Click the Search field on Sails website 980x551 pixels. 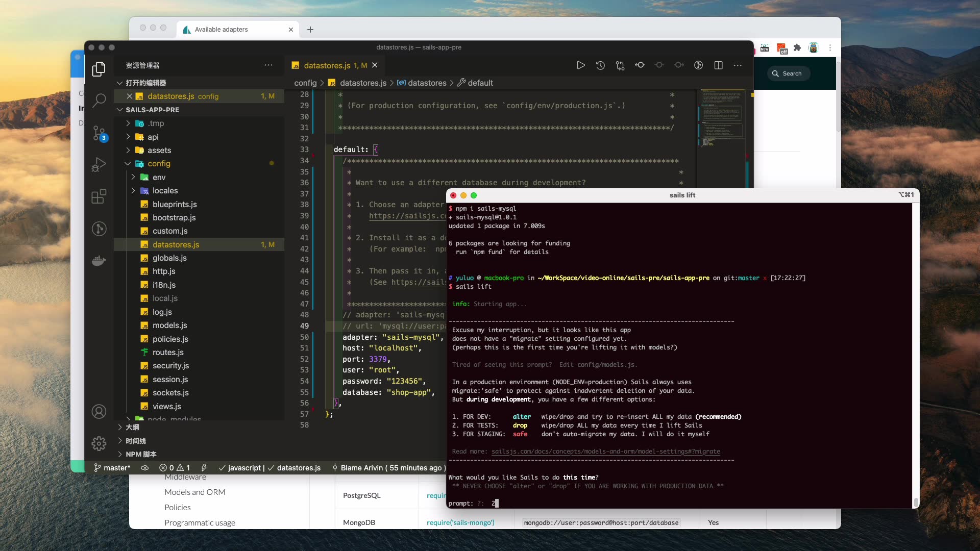point(789,73)
